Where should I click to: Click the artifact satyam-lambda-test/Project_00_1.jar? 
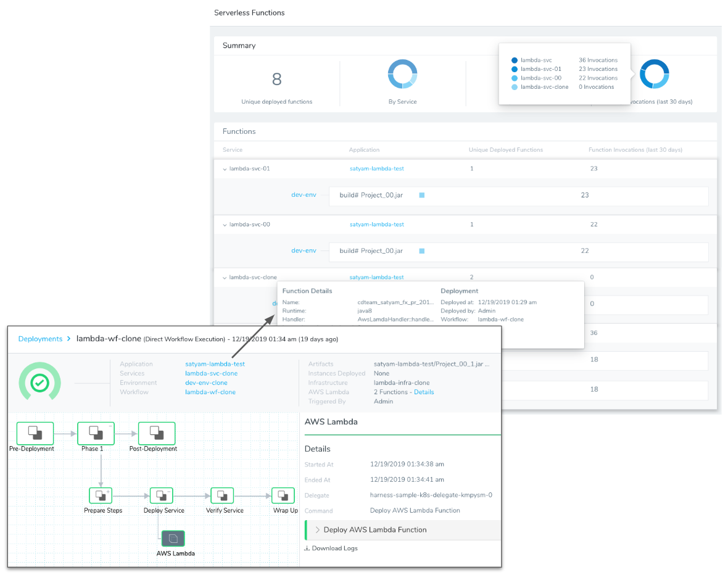pos(431,363)
